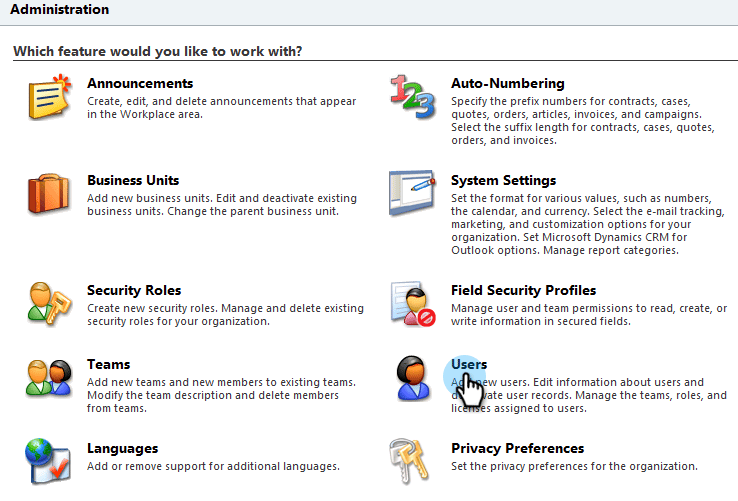Click the Privacy Preferences keys icon
The image size is (738, 501).
click(409, 461)
